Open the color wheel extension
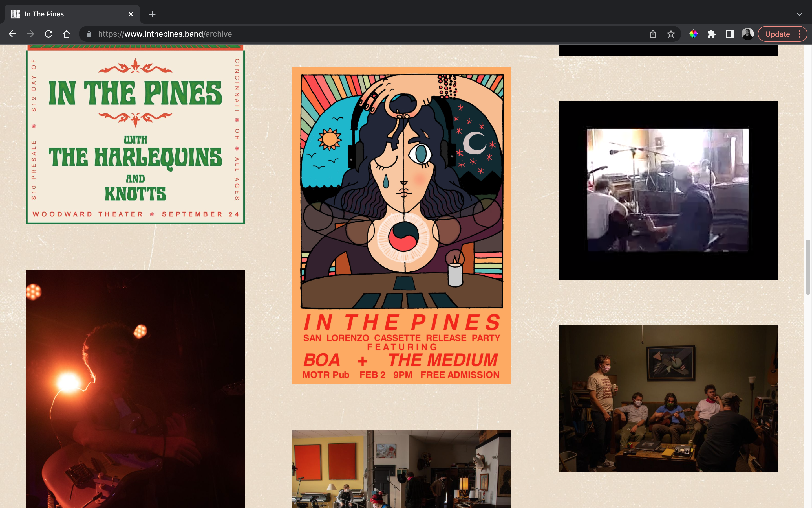The width and height of the screenshot is (812, 508). 694,34
